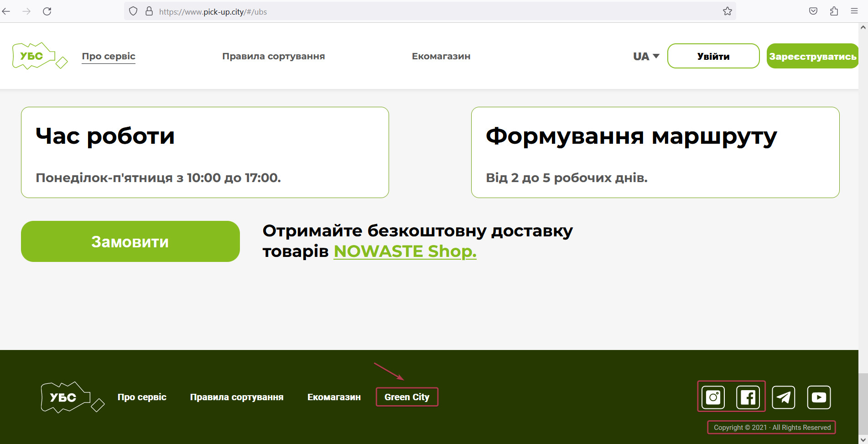Open the Facebook page via footer icon
The image size is (868, 444).
click(x=748, y=397)
